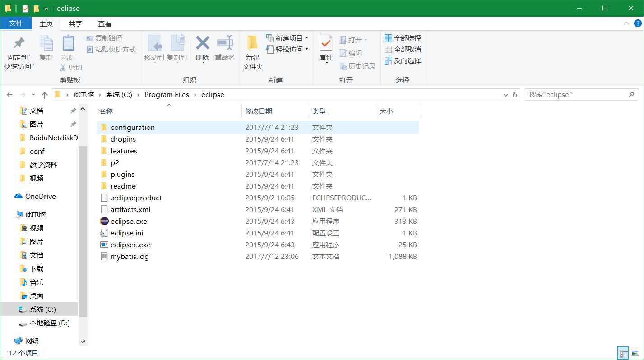Click Paste shortcut in ribbon

[111, 50]
